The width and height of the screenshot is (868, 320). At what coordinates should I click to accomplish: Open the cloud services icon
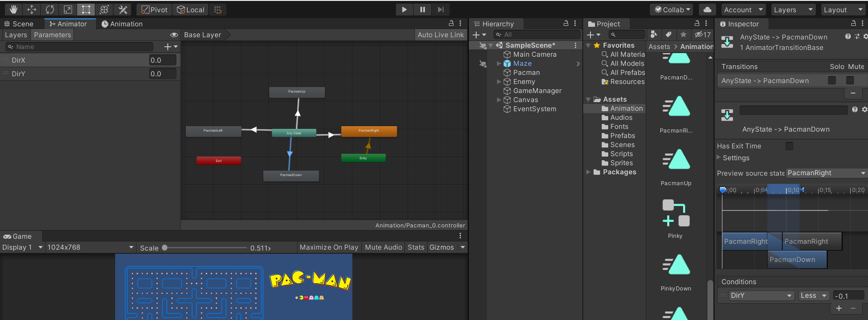[707, 10]
